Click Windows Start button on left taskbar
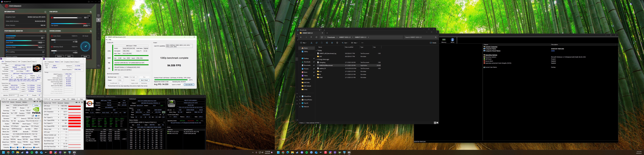The height and width of the screenshot is (155, 644). [x=4, y=153]
